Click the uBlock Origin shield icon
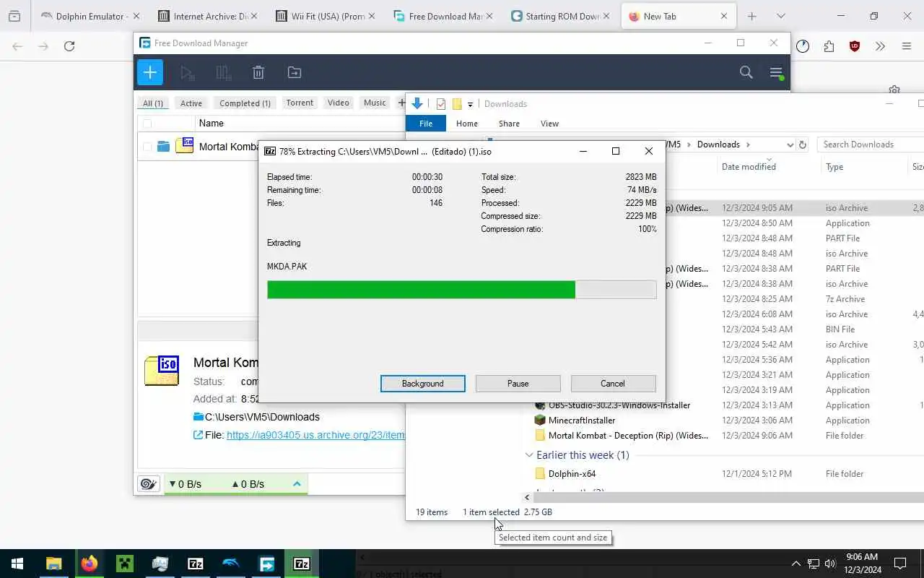Image resolution: width=924 pixels, height=578 pixels. pos(855,46)
